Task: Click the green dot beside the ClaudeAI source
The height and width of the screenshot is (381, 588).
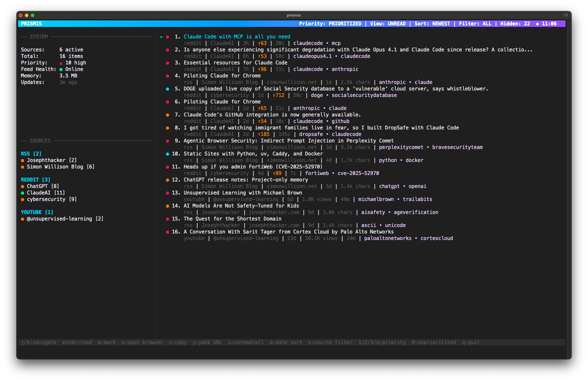Action: pyautogui.click(x=22, y=193)
